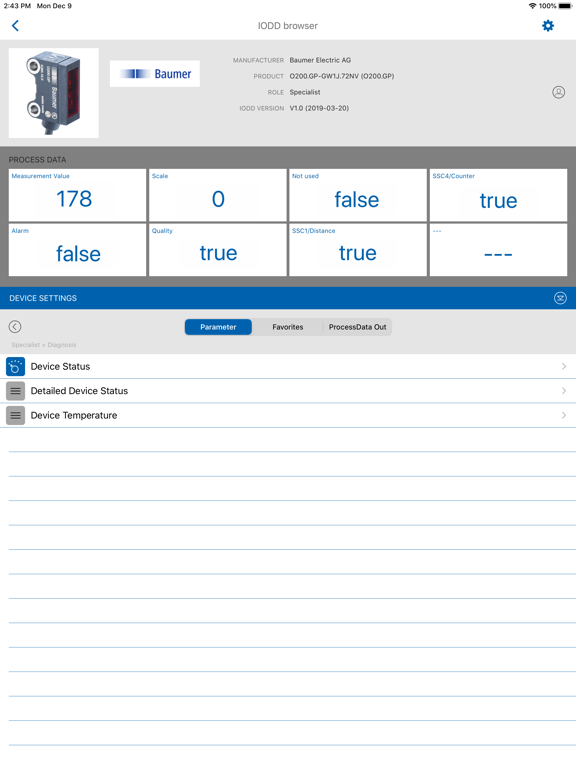This screenshot has height=768, width=576.
Task: Tap the Alarm tile showing false
Action: click(x=77, y=250)
